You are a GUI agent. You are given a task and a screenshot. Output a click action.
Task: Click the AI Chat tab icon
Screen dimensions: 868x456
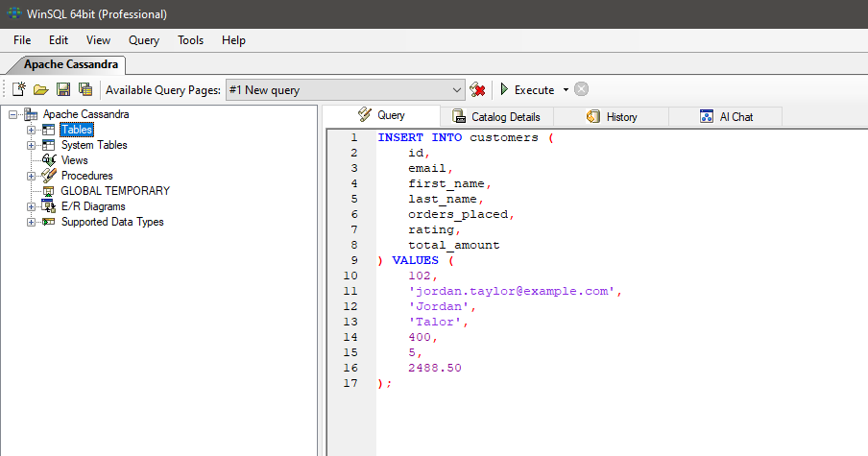(x=707, y=116)
